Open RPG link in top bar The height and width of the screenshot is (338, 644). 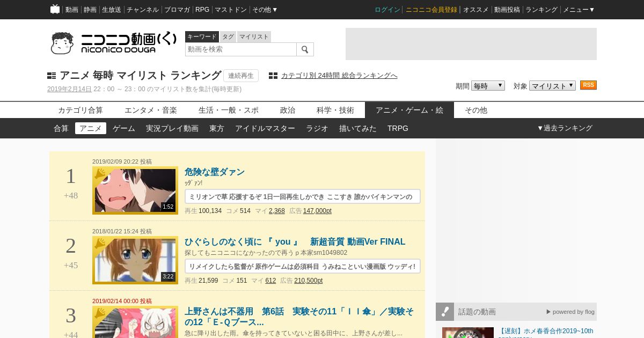click(x=202, y=10)
